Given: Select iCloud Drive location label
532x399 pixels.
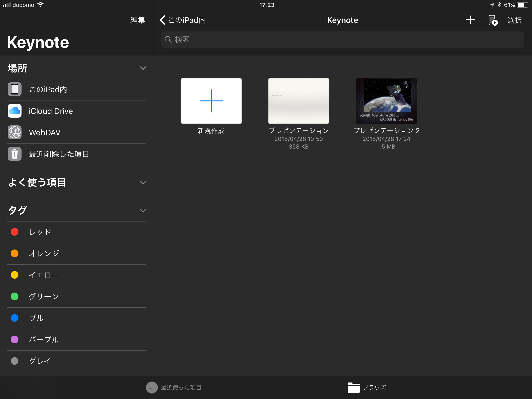Looking at the screenshot, I should [x=51, y=111].
